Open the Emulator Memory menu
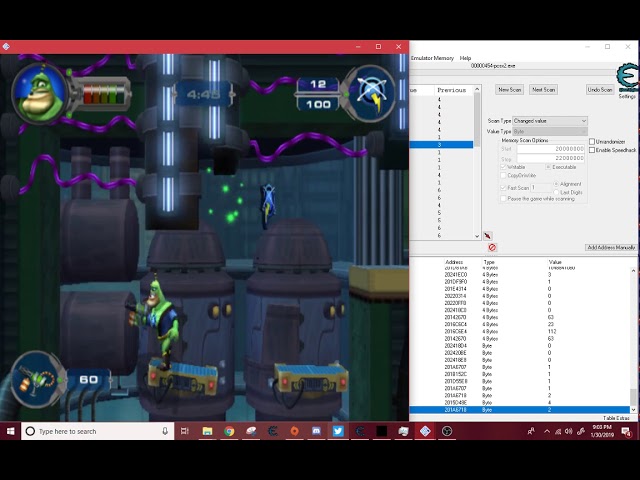The height and width of the screenshot is (480, 640). point(432,58)
